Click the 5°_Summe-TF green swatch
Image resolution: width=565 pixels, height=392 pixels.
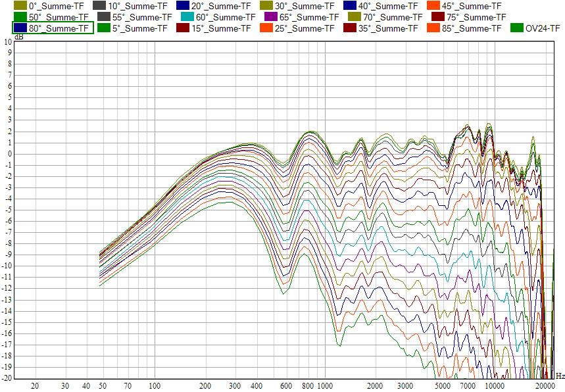(x=104, y=28)
